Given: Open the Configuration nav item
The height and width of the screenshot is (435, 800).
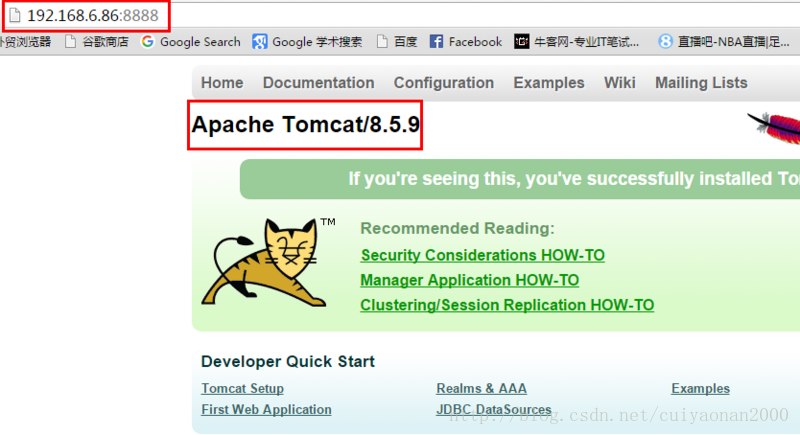Looking at the screenshot, I should pos(443,83).
